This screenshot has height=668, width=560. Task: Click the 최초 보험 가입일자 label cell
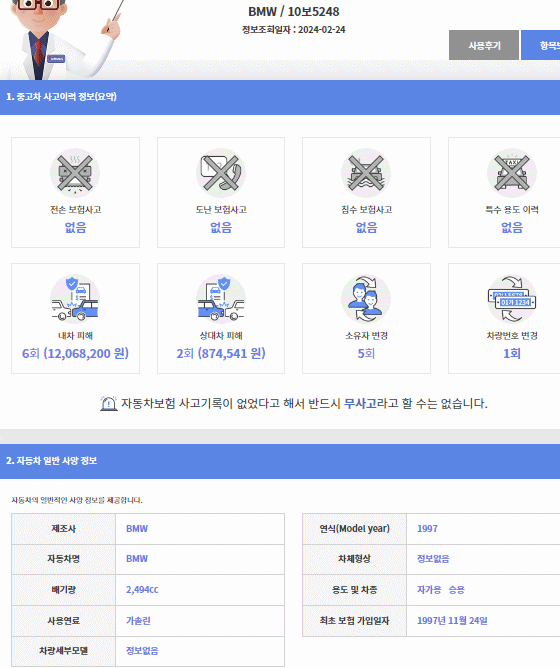[x=355, y=621]
